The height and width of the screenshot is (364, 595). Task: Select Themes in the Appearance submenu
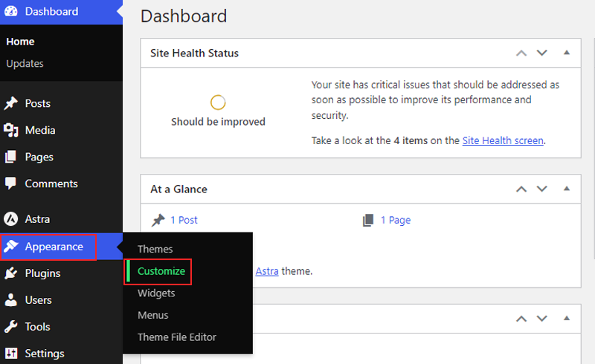coord(155,249)
